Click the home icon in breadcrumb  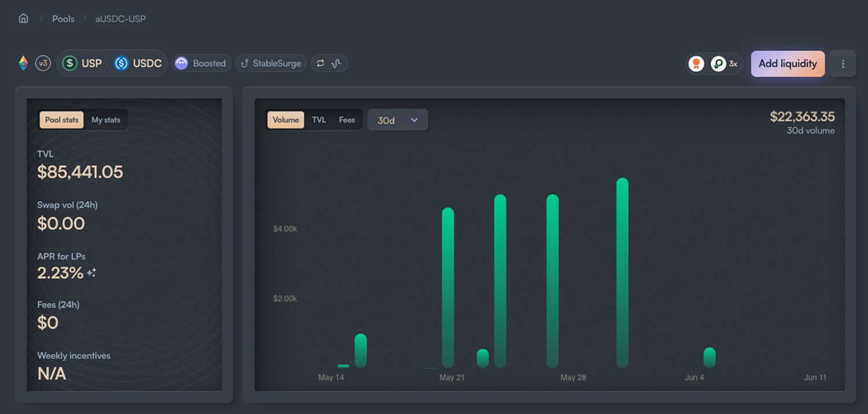[x=23, y=19]
